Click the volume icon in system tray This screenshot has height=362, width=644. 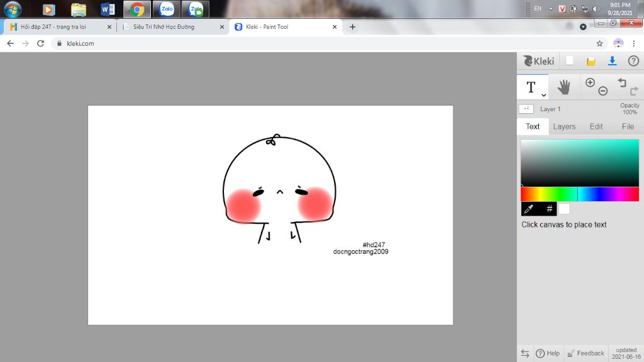point(596,9)
